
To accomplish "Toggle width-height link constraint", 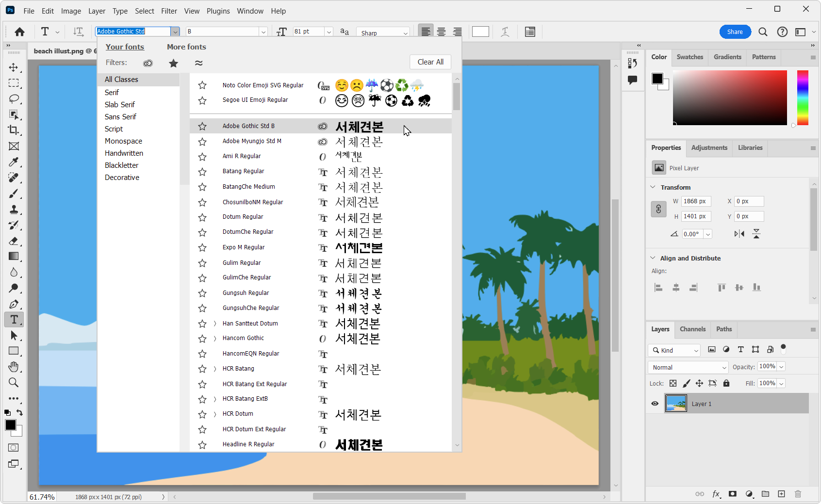I will pyautogui.click(x=658, y=209).
